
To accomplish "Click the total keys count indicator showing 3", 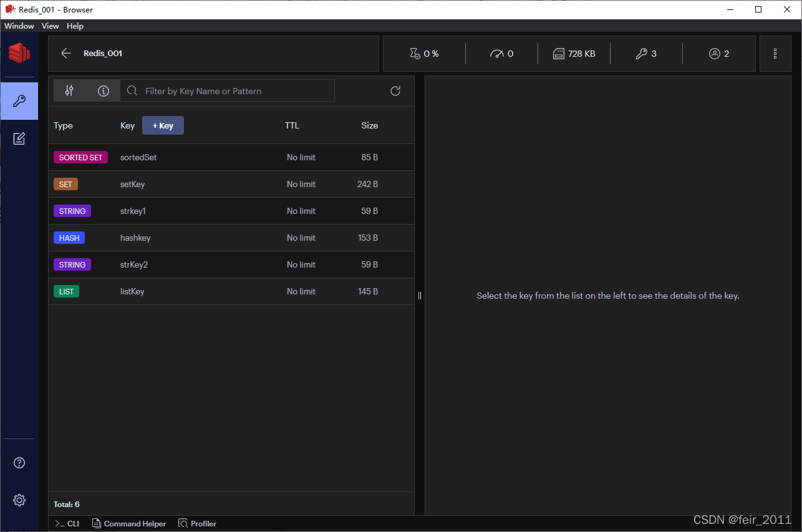I will click(x=646, y=54).
